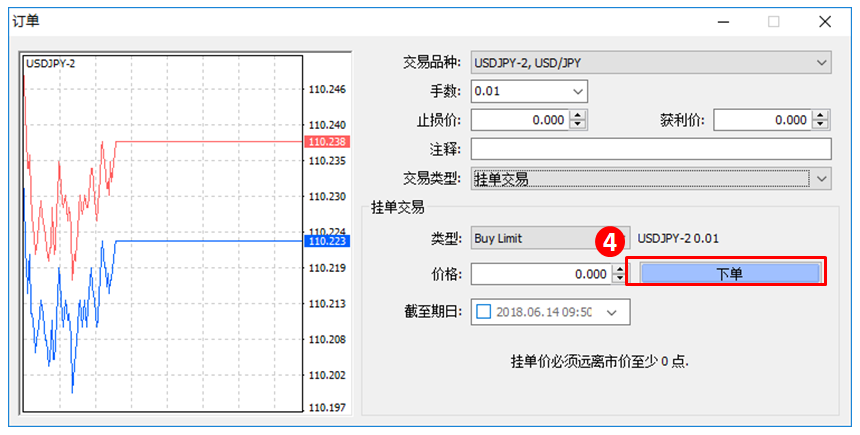Lower the 价格 value using down arrow
This screenshot has width=860, height=435.
pyautogui.click(x=618, y=278)
